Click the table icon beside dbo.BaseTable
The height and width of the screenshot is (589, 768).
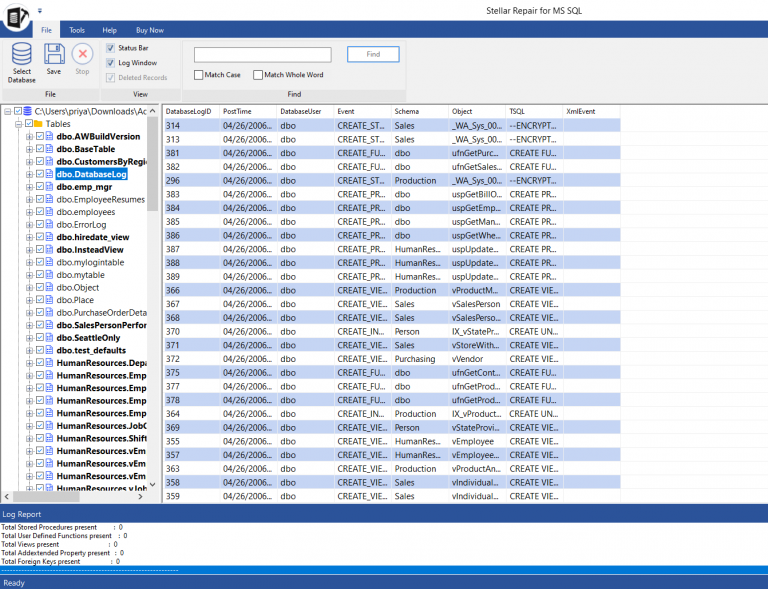49,149
